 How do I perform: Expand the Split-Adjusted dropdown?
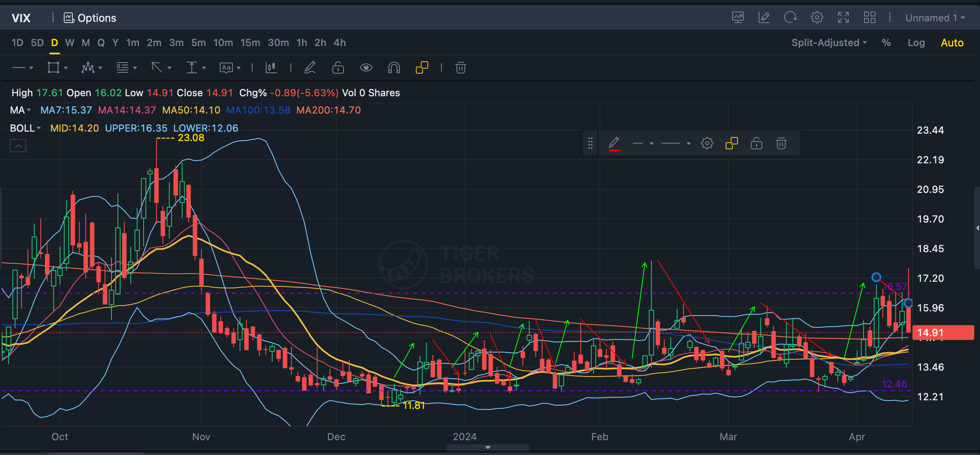829,43
